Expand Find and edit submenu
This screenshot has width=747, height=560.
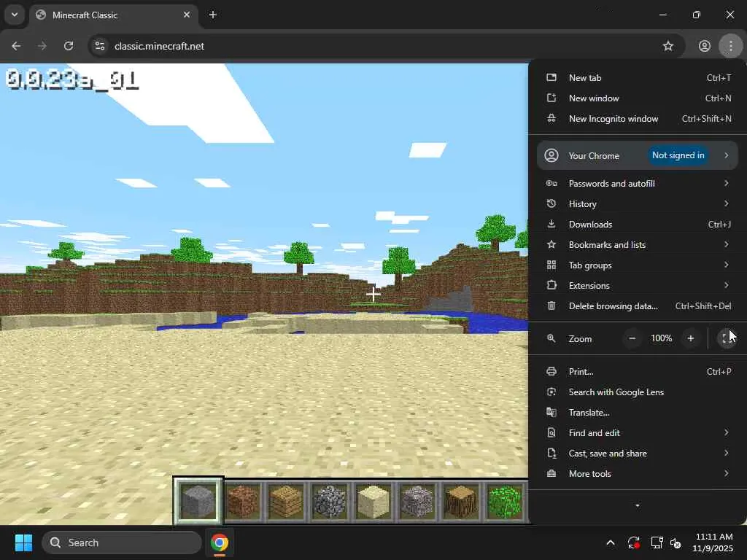[x=638, y=433]
